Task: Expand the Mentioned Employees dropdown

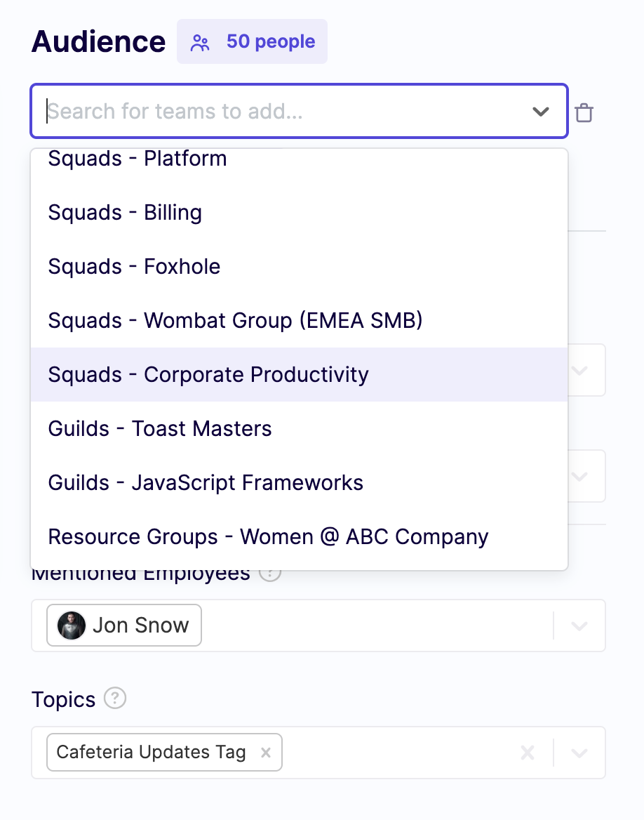Action: [579, 626]
